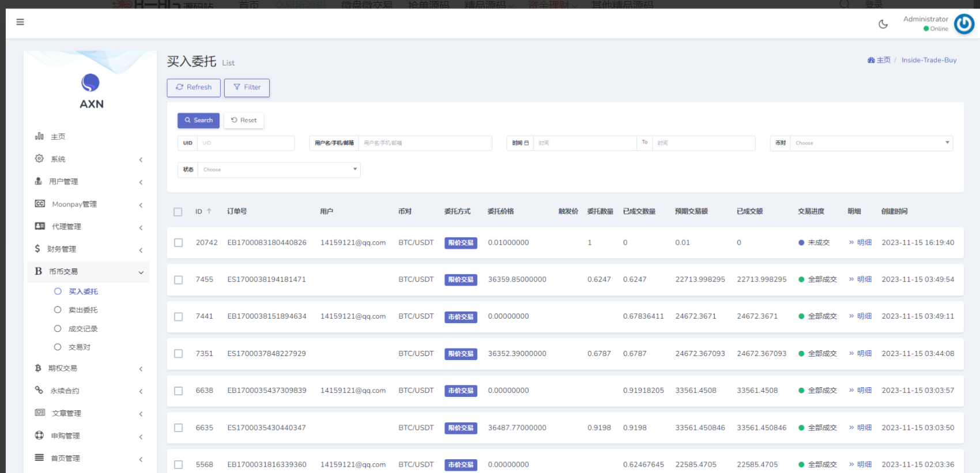Toggle dark mode moon icon

point(883,24)
